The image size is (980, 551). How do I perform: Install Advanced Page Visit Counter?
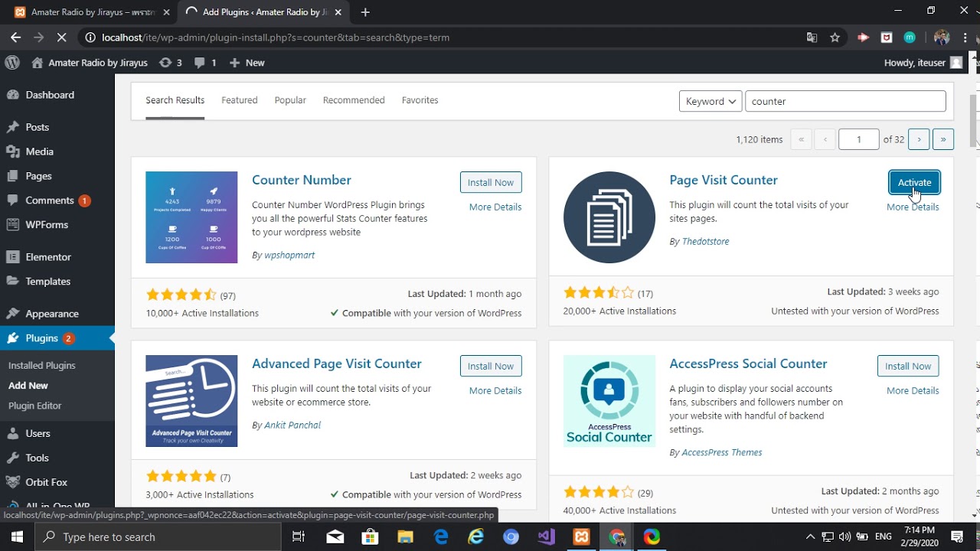tap(491, 366)
